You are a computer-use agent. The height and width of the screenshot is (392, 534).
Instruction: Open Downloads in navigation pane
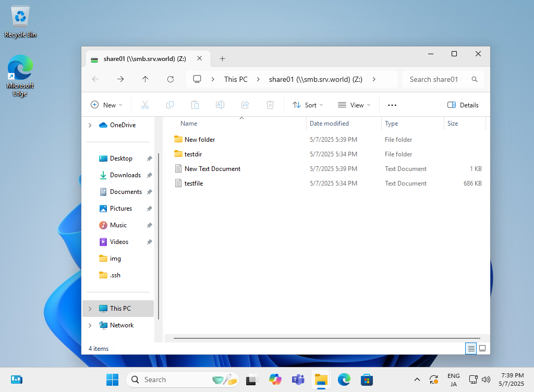click(125, 175)
